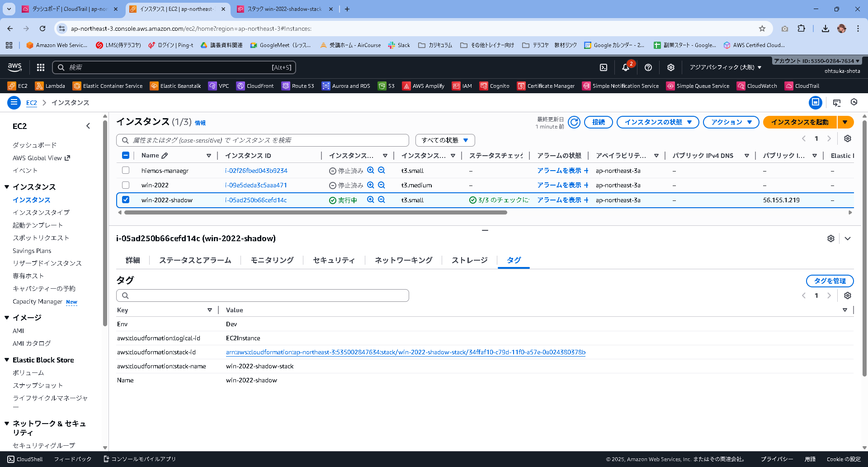Open instance ID i-05ad250b66cefd14c link
The width and height of the screenshot is (868, 467).
tap(256, 200)
